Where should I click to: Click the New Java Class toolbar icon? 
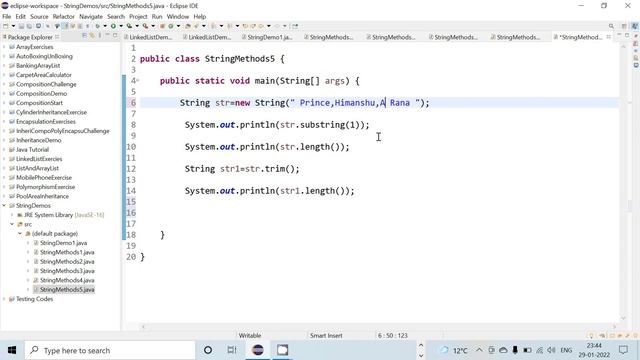(x=171, y=26)
